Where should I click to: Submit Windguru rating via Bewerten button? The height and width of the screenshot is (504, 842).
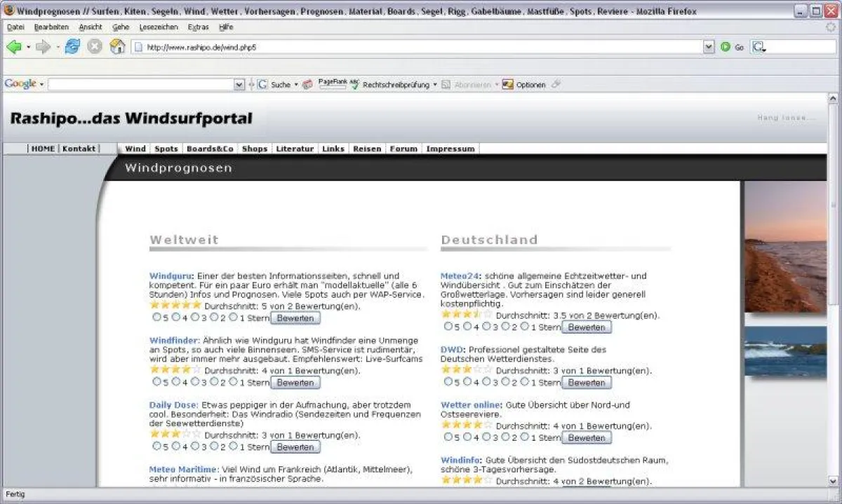click(x=295, y=318)
